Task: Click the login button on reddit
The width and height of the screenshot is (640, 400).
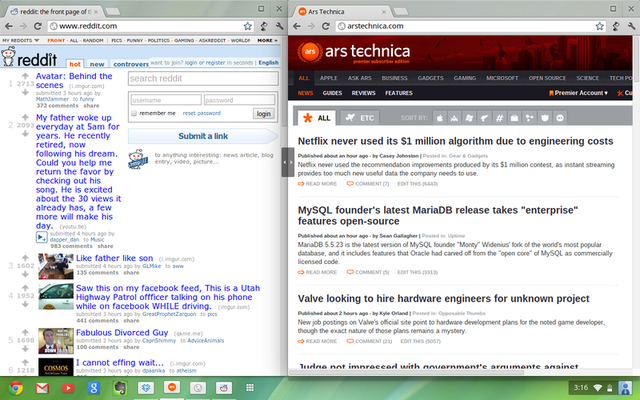Action: click(264, 113)
